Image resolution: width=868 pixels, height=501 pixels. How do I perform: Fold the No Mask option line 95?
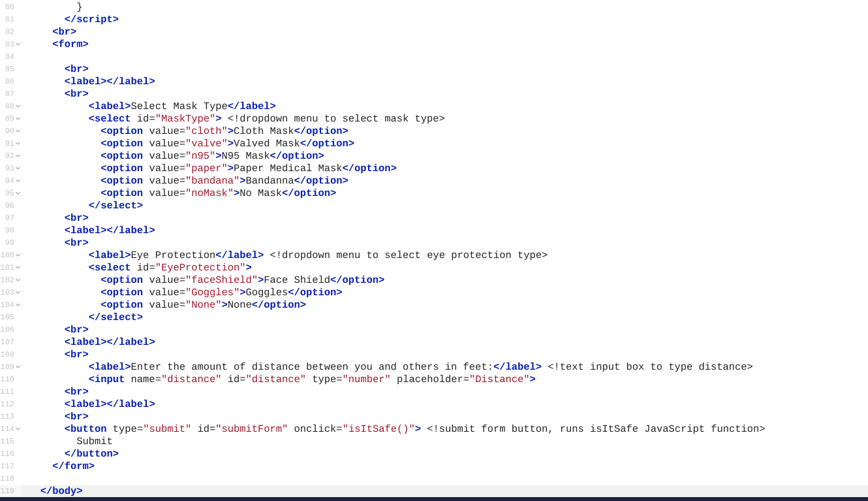(x=18, y=193)
